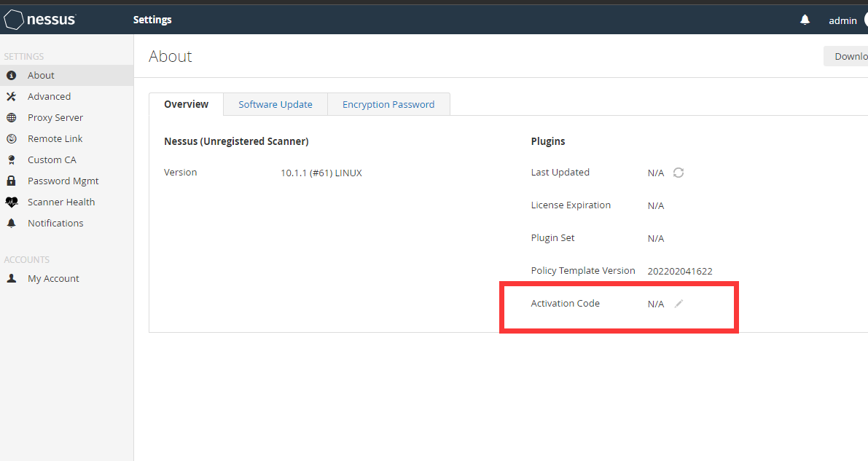
Task: Click the Nessus logo in header
Action: pos(40,20)
